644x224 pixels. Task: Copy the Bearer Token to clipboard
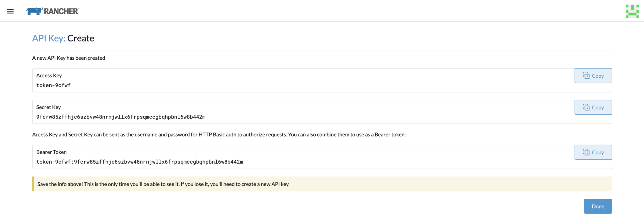593,152
